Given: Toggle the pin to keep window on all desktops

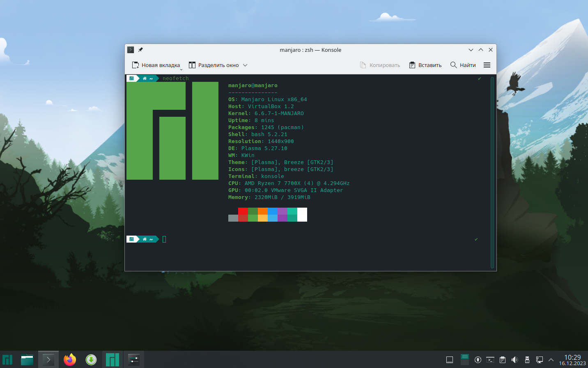Looking at the screenshot, I should pos(140,50).
